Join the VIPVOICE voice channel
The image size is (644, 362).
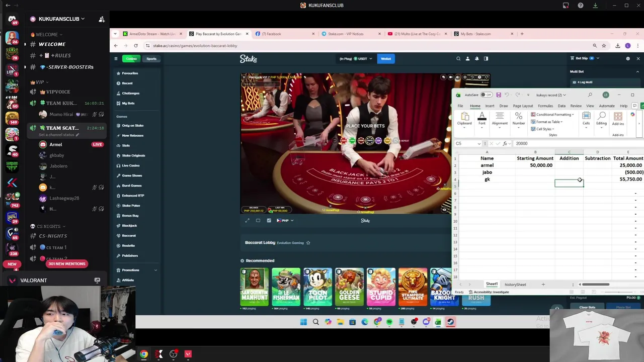58,92
